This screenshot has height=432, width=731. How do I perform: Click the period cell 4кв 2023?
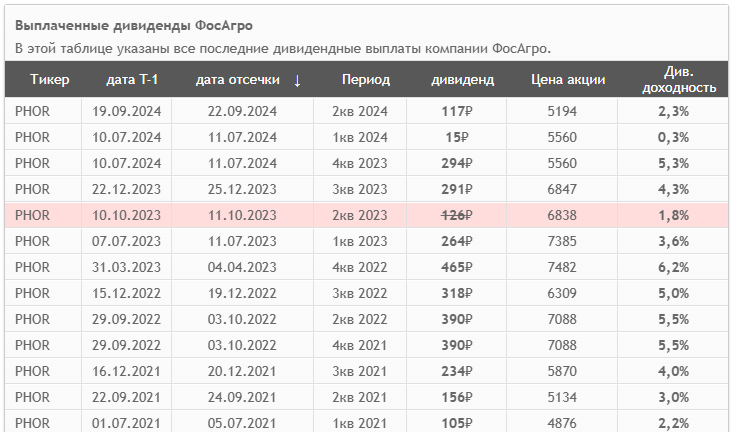360,164
